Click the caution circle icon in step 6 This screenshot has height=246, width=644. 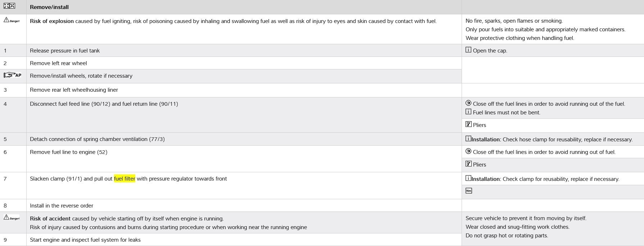coord(468,151)
